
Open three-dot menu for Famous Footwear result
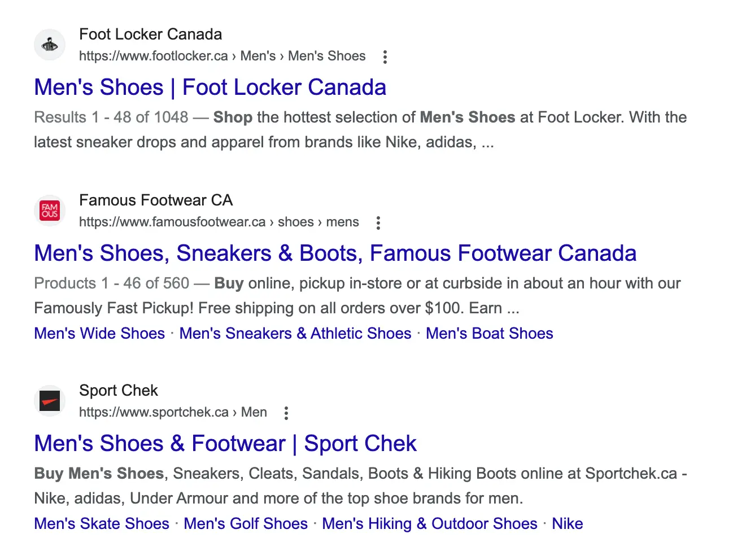pyautogui.click(x=378, y=223)
